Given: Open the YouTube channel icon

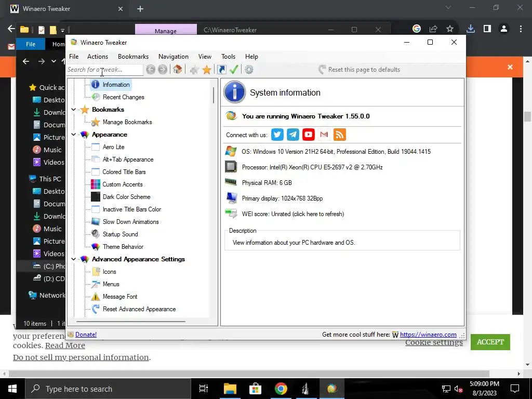Looking at the screenshot, I should point(309,135).
